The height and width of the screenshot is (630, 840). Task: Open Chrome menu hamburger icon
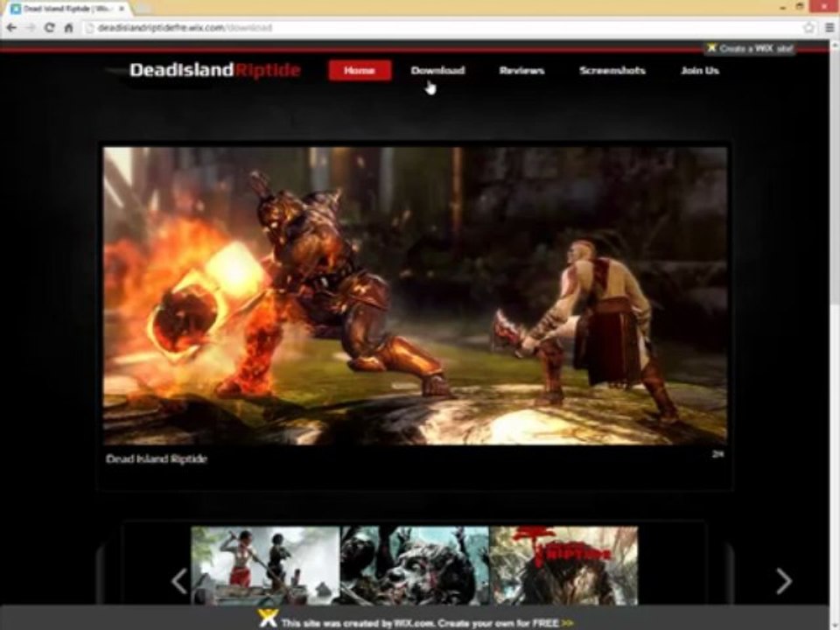tap(829, 27)
